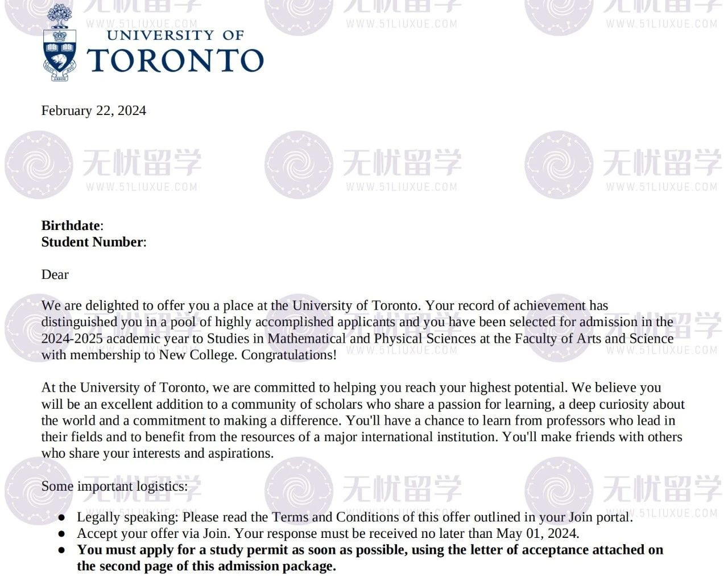The image size is (728, 576).
Task: Click the bold Student Number label
Action: click(x=92, y=242)
